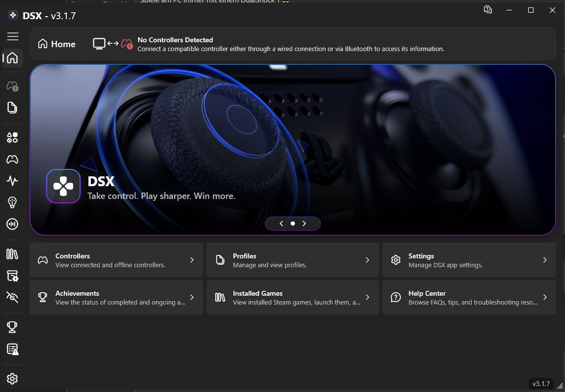Open the Installed Games card
This screenshot has width=565, height=392.
pos(293,297)
